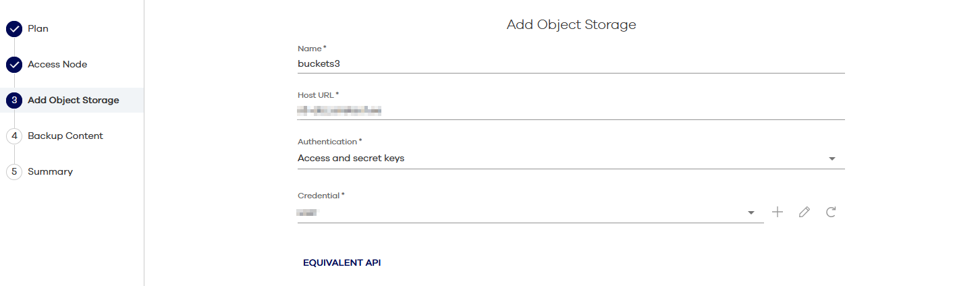
Task: Select the Add Object Storage step label
Action: [73, 101]
